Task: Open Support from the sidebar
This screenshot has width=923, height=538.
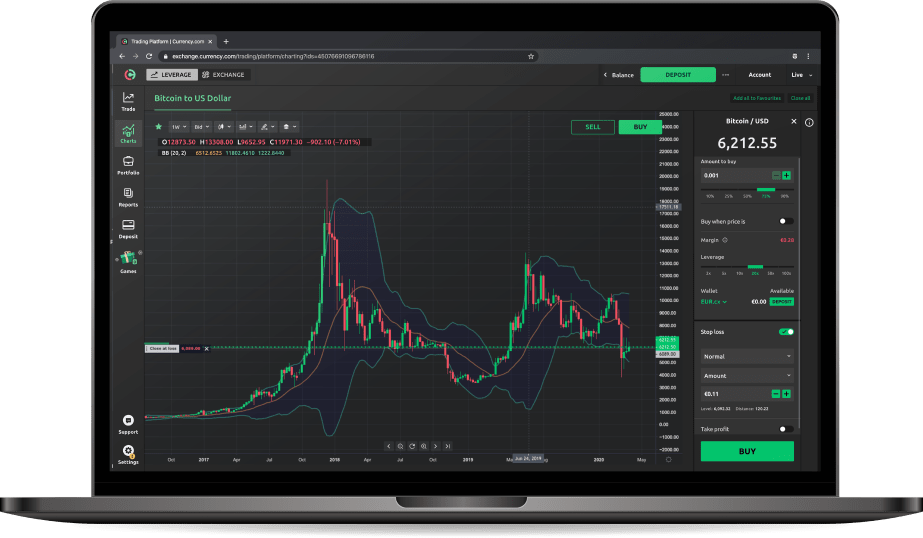Action: coord(128,424)
